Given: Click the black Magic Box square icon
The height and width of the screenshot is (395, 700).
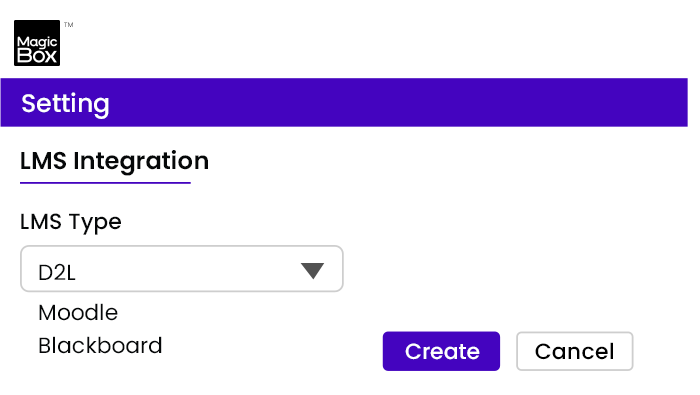Looking at the screenshot, I should (x=37, y=43).
